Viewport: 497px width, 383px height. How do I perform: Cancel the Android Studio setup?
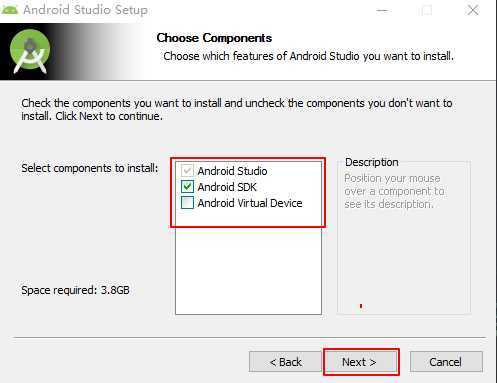tap(446, 362)
